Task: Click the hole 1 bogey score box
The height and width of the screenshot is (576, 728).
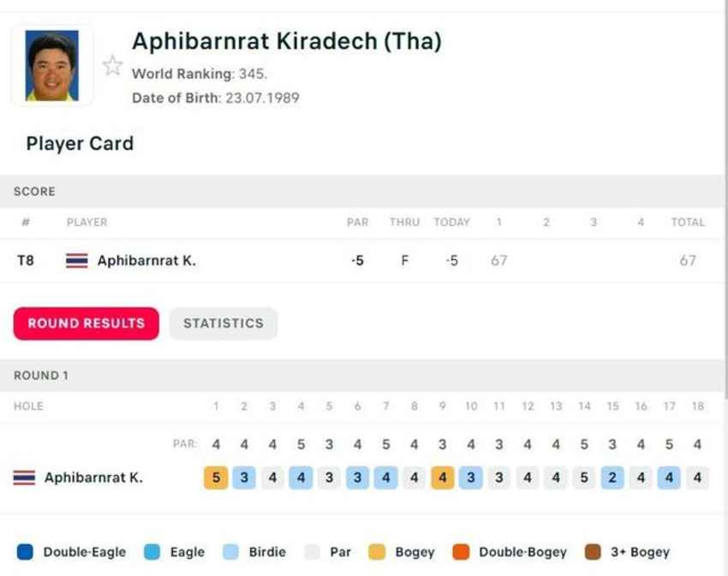Action: [216, 478]
